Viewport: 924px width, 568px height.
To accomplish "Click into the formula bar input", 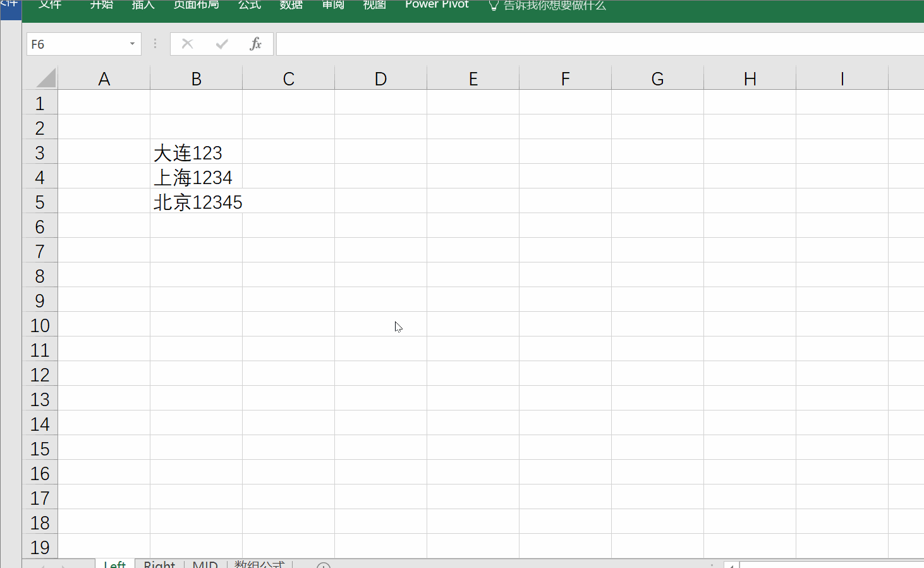I will (600, 44).
